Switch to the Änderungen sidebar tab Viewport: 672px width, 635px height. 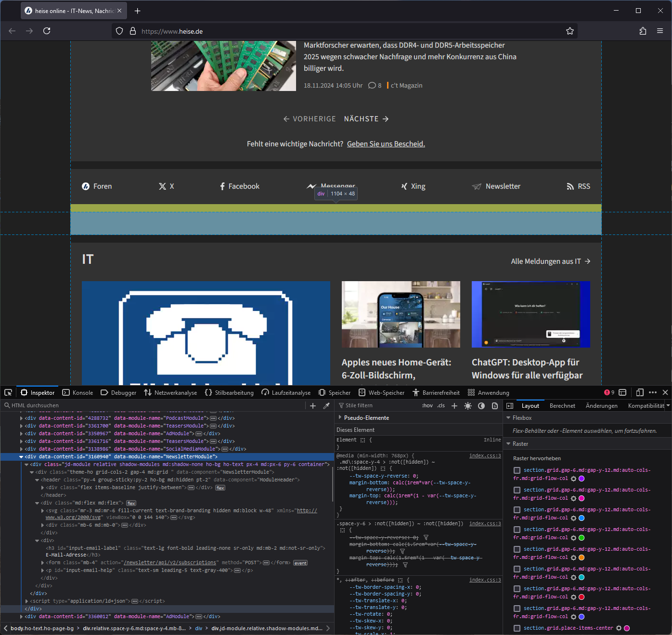point(601,406)
